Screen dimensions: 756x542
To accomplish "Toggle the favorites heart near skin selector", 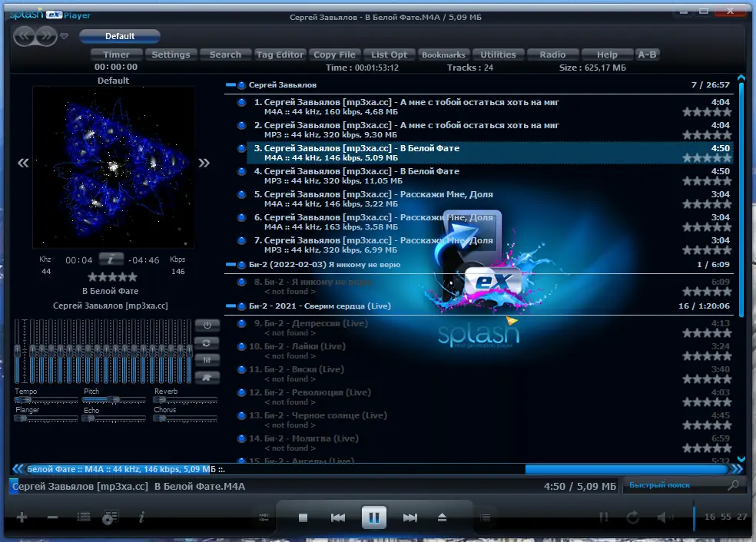I will point(65,35).
